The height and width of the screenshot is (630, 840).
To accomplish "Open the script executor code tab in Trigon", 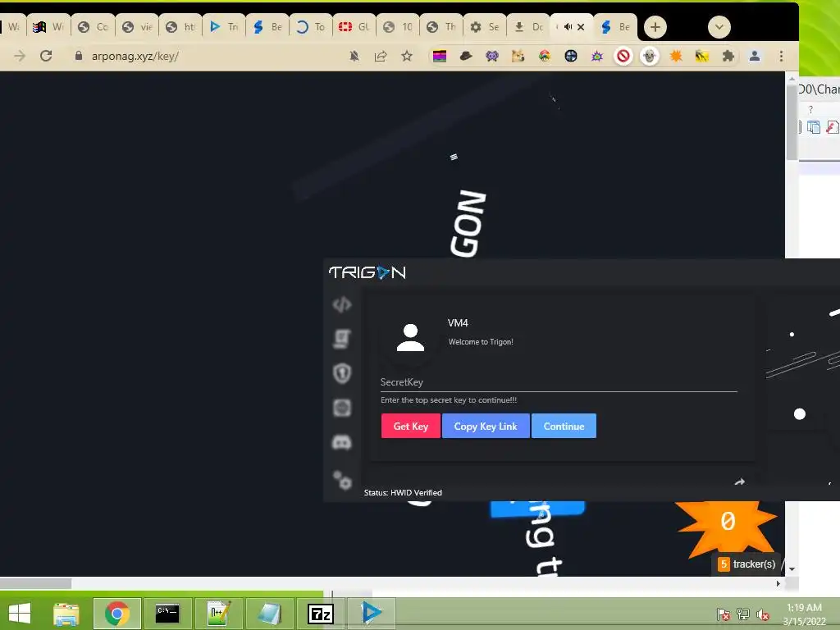I will point(342,304).
